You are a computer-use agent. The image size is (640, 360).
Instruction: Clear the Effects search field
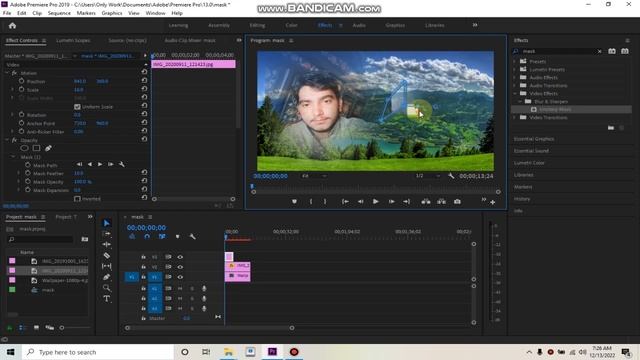point(599,51)
